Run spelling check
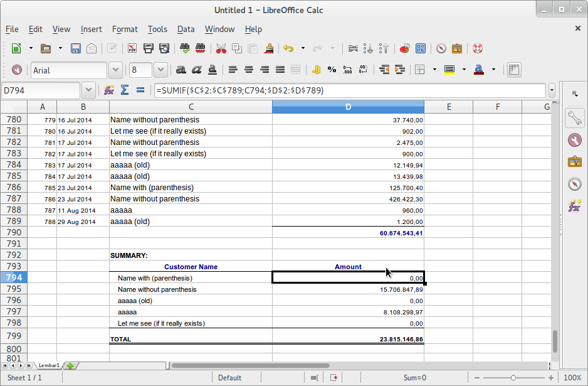This screenshot has width=588, height=386. point(184,48)
